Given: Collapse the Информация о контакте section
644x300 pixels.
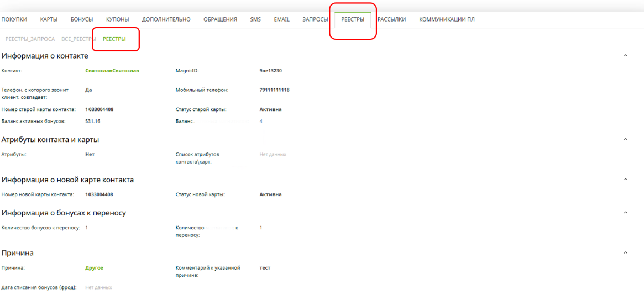Looking at the screenshot, I should click(625, 56).
